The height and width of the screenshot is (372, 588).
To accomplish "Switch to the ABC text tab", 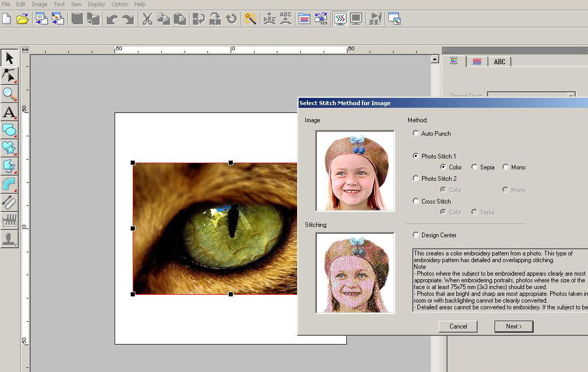I will [499, 62].
